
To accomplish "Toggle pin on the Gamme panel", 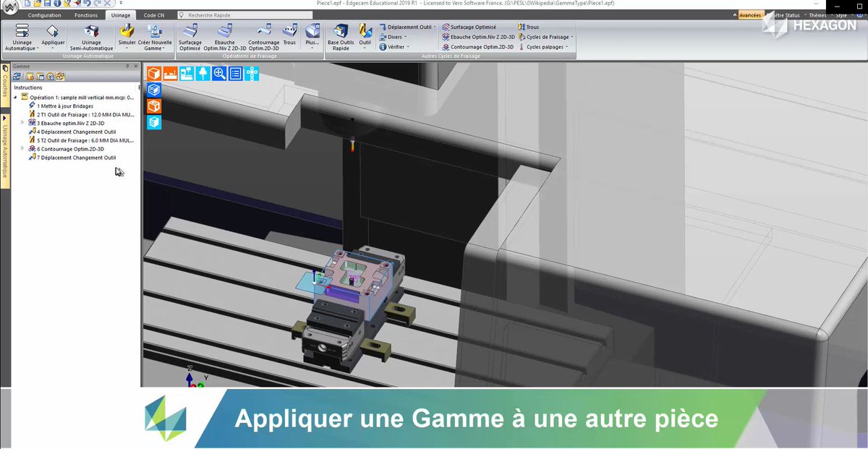I will pos(127,66).
